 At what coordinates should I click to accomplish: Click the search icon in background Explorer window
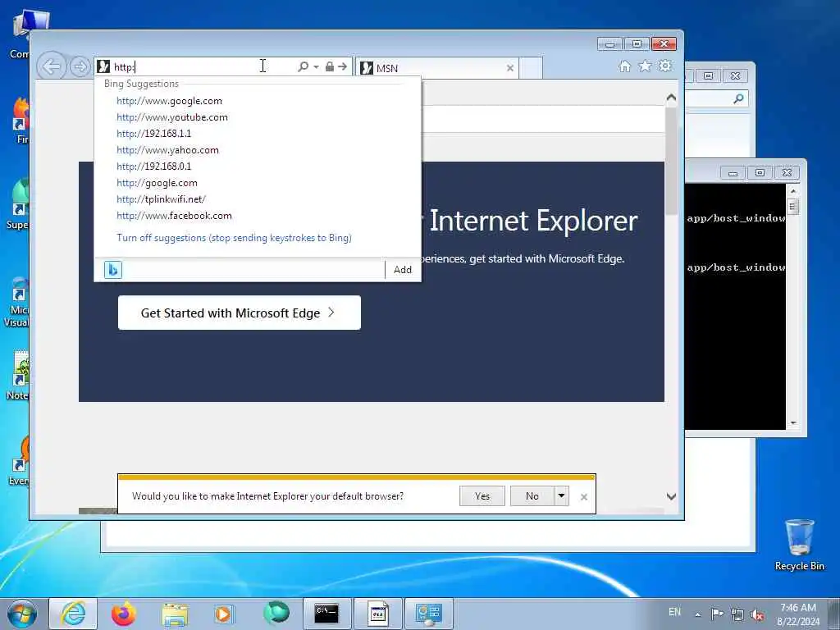tap(739, 98)
